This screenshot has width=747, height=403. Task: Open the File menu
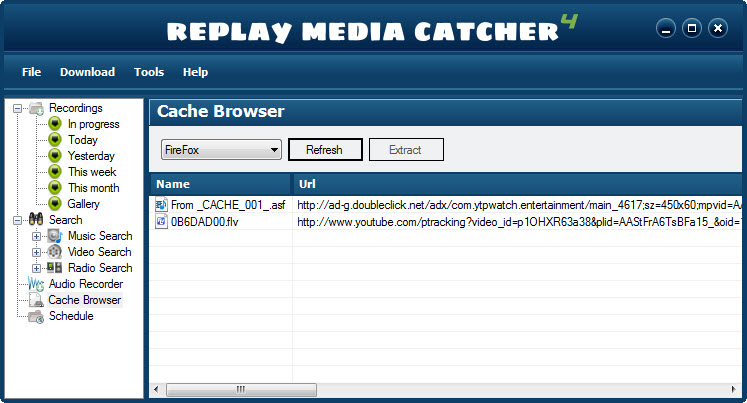pyautogui.click(x=31, y=72)
